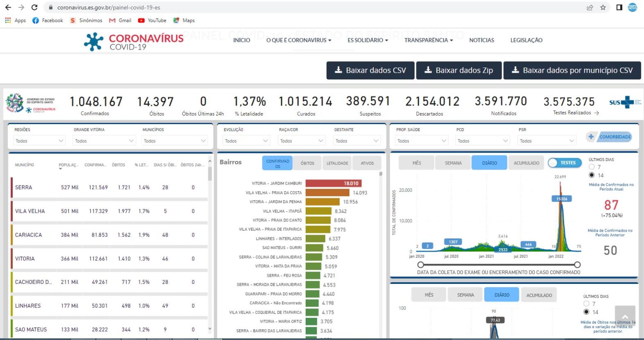This screenshot has height=340, width=644.
Task: Click the browser back arrow
Action: tap(8, 7)
